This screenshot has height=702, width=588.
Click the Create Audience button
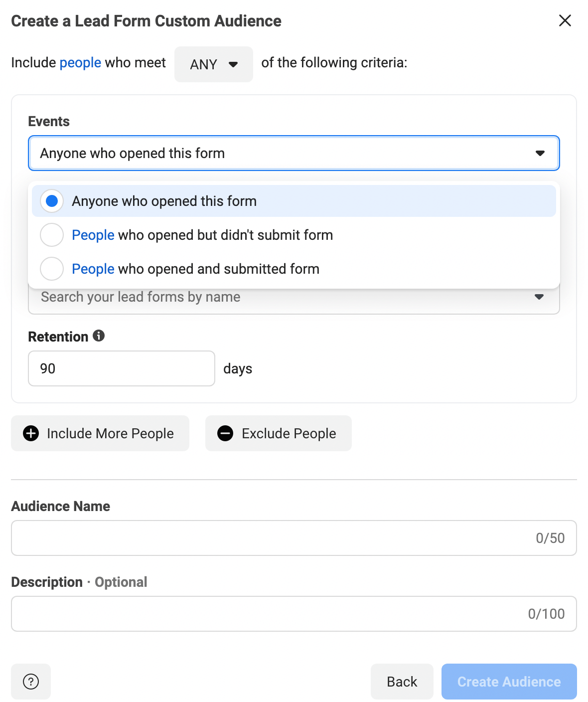(x=509, y=681)
